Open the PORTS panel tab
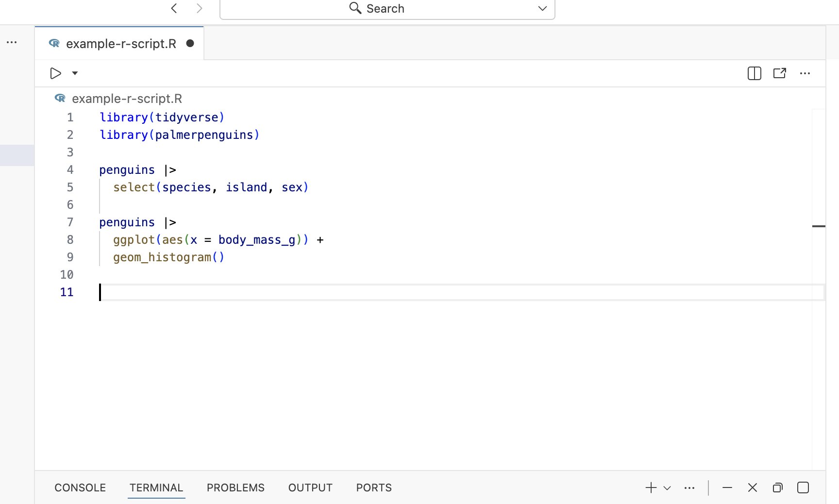 pos(374,487)
